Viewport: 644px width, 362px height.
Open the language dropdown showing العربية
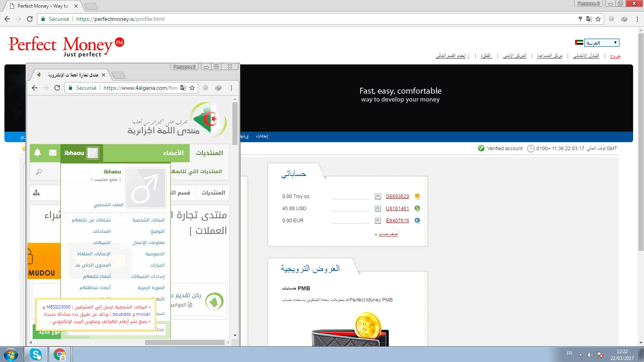point(602,43)
